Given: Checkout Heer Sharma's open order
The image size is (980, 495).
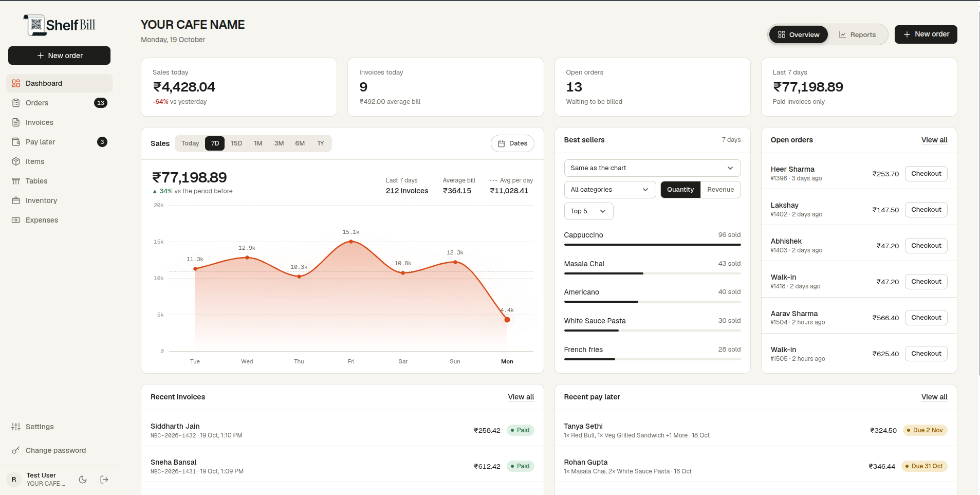Looking at the screenshot, I should [x=926, y=174].
